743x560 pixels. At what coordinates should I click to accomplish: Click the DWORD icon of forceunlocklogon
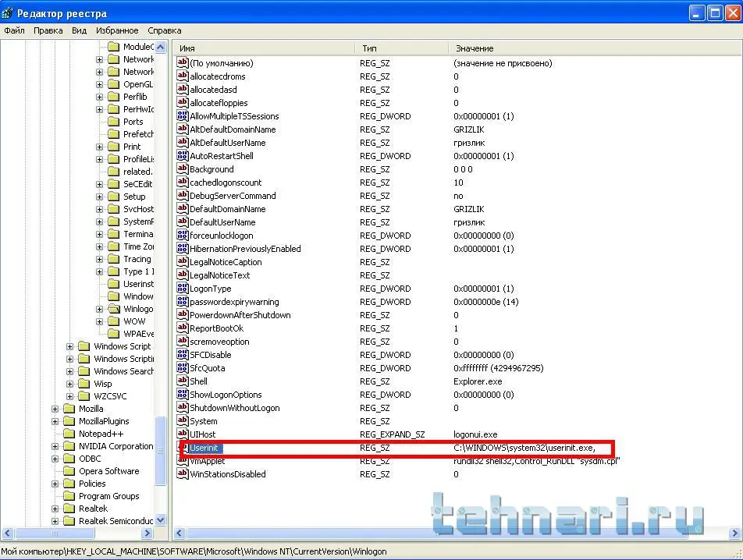pos(183,235)
